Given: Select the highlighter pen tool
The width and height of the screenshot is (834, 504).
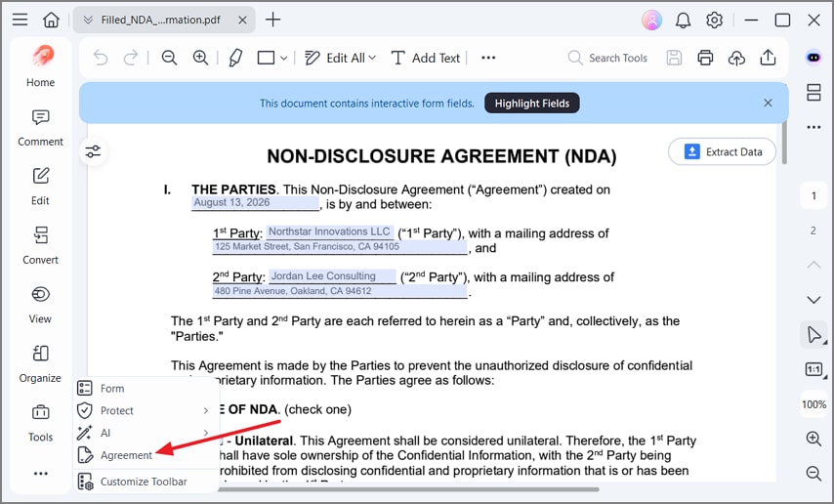Looking at the screenshot, I should (235, 58).
